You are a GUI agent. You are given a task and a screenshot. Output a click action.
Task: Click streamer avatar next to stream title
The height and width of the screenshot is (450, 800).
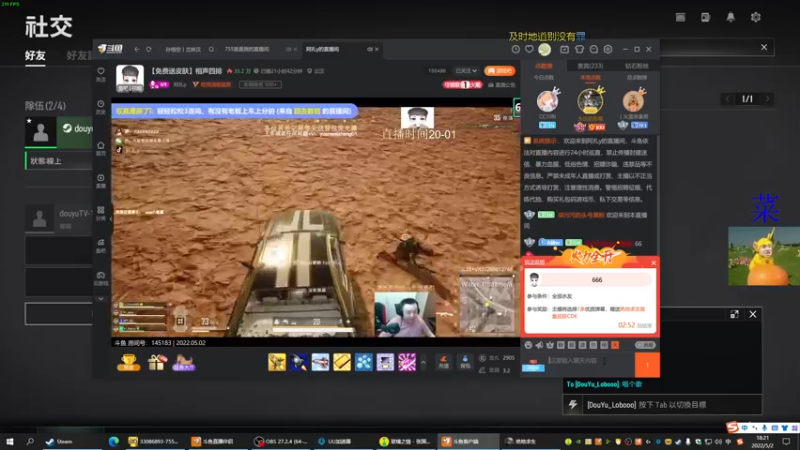tap(130, 78)
